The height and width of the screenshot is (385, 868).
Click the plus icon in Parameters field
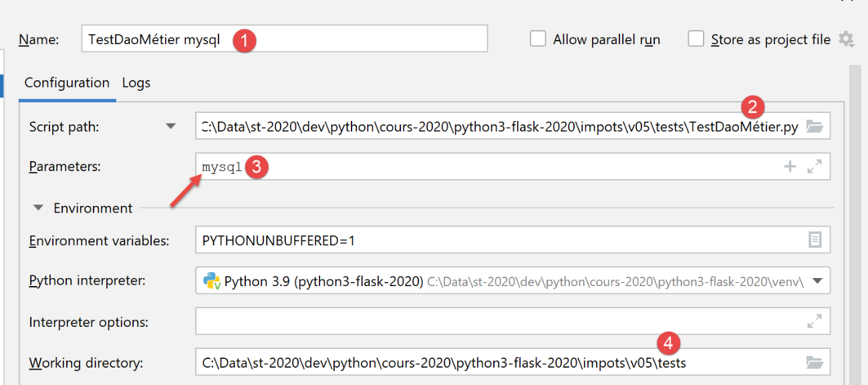[790, 167]
